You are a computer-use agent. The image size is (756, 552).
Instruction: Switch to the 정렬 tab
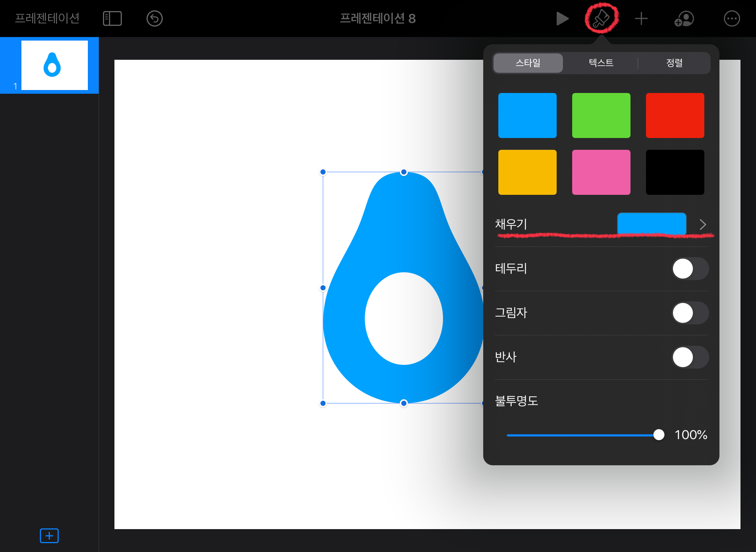(x=674, y=63)
